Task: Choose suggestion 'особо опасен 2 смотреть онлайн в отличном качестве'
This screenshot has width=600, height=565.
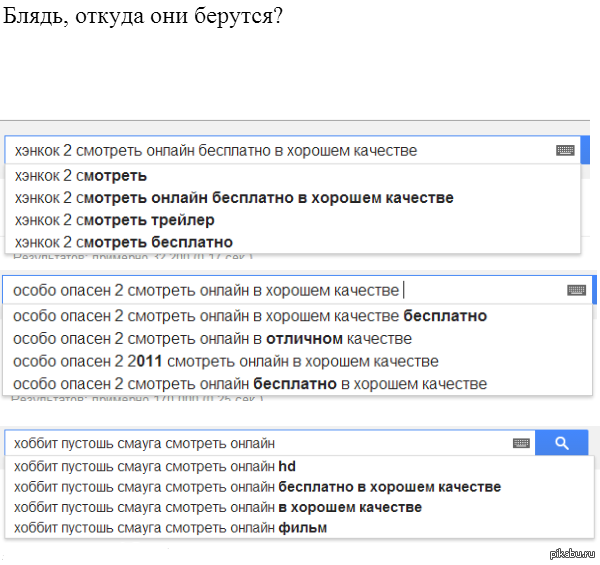Action: (x=297, y=339)
